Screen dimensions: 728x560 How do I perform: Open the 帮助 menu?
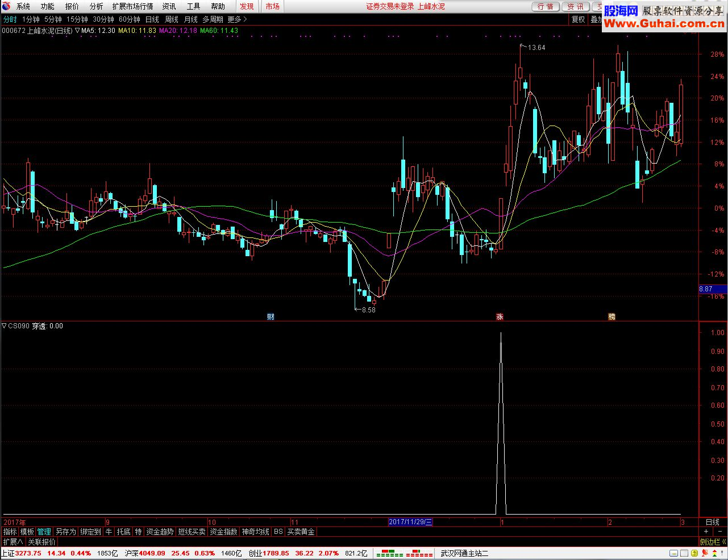click(x=218, y=6)
